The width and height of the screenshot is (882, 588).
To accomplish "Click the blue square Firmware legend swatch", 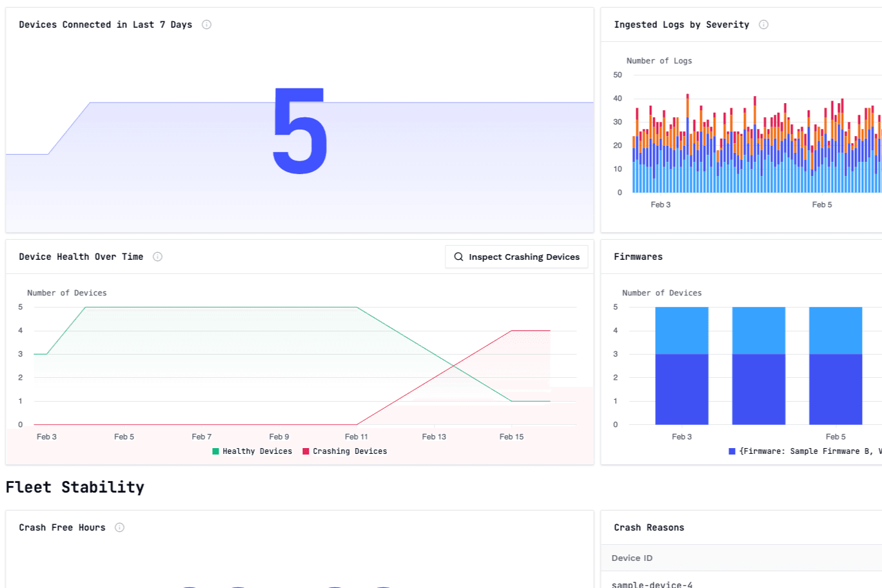I will point(732,451).
